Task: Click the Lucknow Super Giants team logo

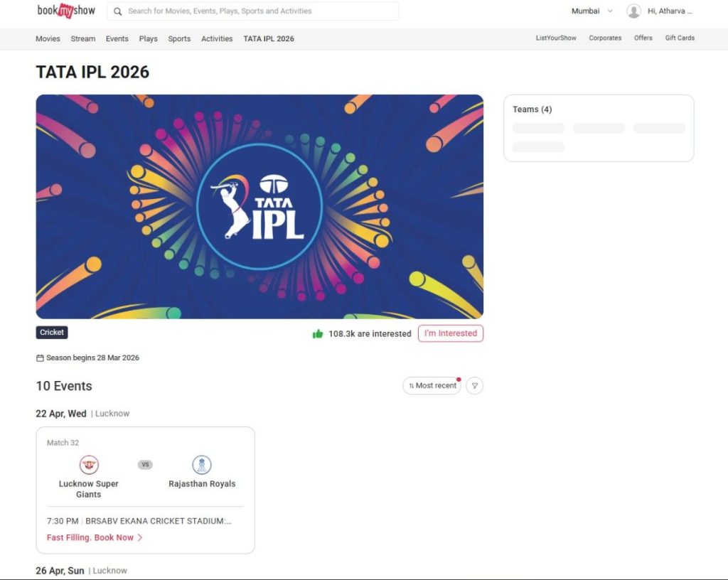Action: tap(89, 463)
